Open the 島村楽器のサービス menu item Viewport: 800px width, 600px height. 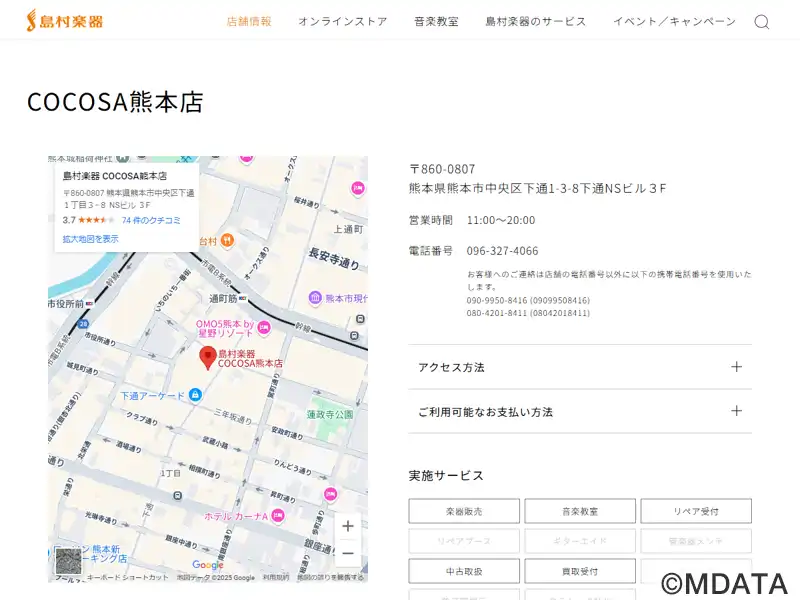point(536,21)
